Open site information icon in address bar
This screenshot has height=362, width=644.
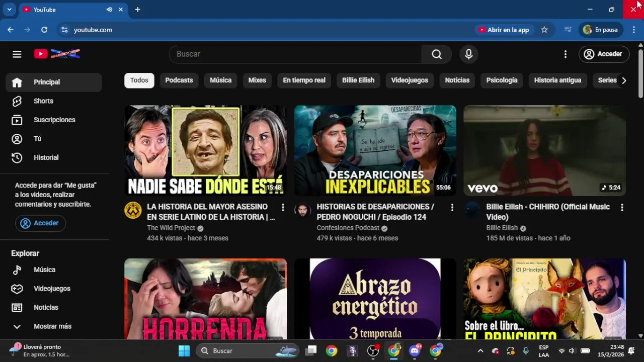point(64,30)
